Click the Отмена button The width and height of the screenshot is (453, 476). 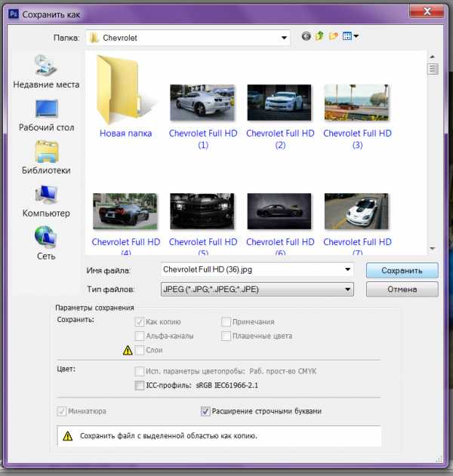point(402,289)
